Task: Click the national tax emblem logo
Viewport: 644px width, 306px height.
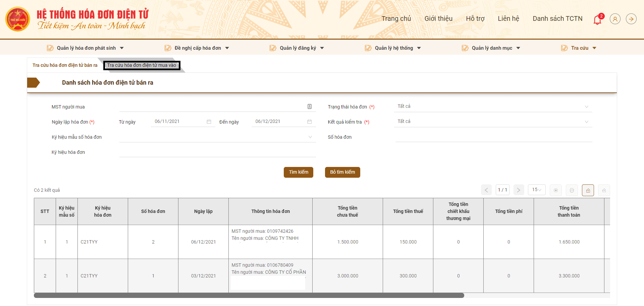Action: coord(18,19)
